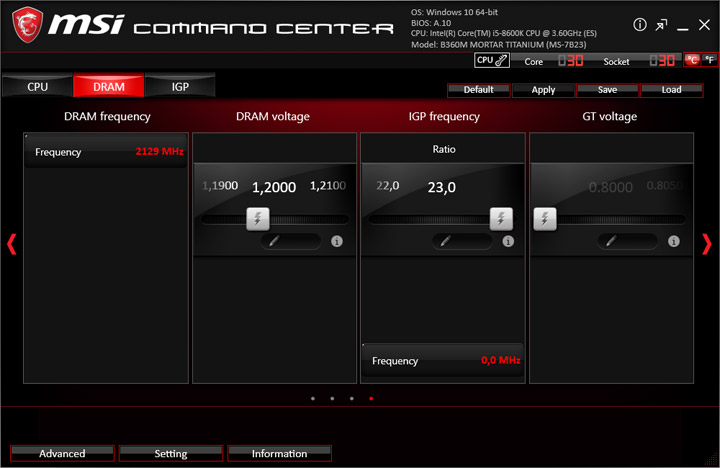Click the Save profile button
The image size is (720, 468).
[607, 90]
